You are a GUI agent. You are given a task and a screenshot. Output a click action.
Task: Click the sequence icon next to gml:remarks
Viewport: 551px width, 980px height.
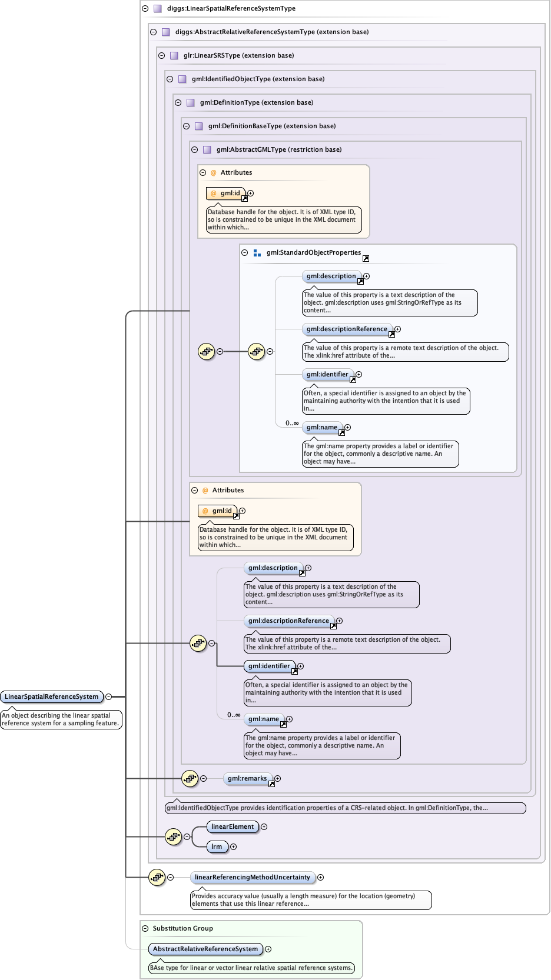pos(190,778)
